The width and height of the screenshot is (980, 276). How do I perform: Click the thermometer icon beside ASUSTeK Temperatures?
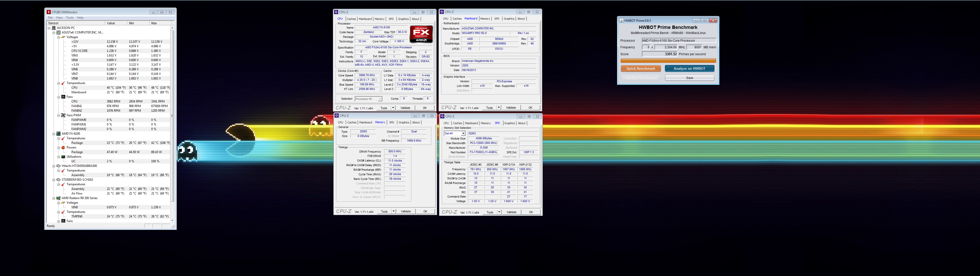pos(64,83)
